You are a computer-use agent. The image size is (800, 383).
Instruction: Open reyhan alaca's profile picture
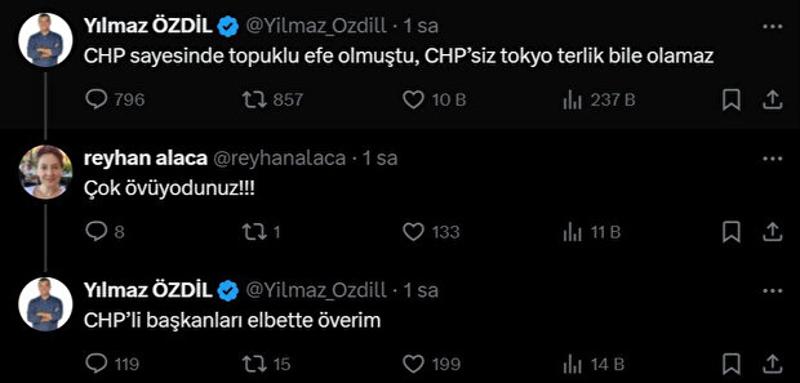click(x=45, y=172)
